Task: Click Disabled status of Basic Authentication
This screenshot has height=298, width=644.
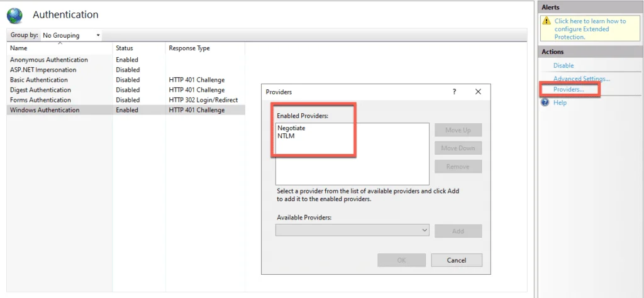Action: [x=128, y=80]
